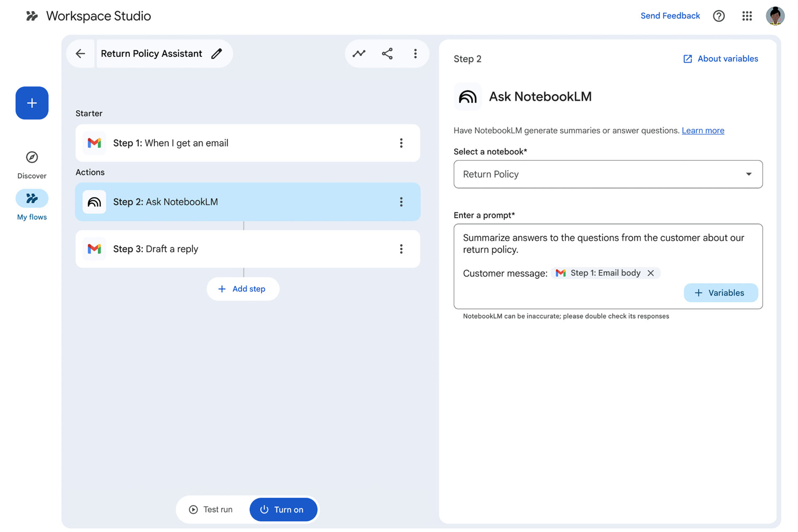Open the account profile avatar
This screenshot has width=798, height=532.
pyautogui.click(x=775, y=16)
